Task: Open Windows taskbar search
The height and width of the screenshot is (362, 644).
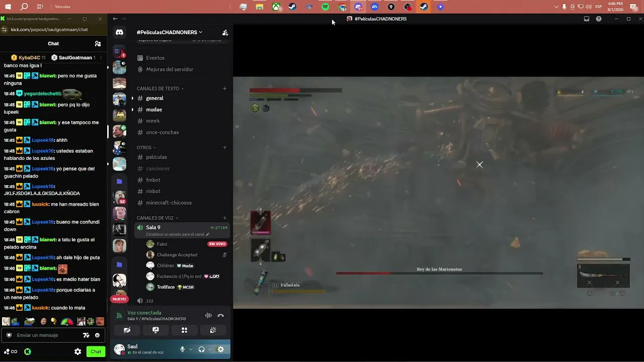Action: 24,7
